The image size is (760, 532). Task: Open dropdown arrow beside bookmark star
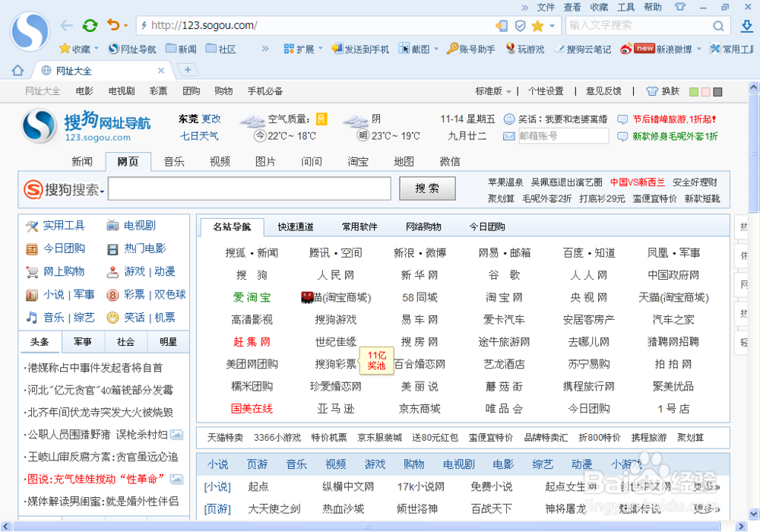[x=552, y=26]
